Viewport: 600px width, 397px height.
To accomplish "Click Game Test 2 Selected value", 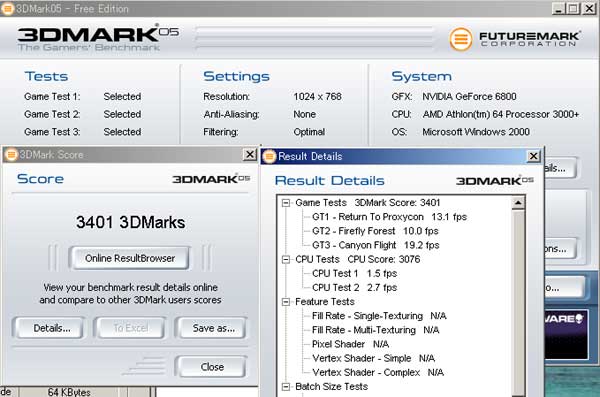I will point(122,114).
